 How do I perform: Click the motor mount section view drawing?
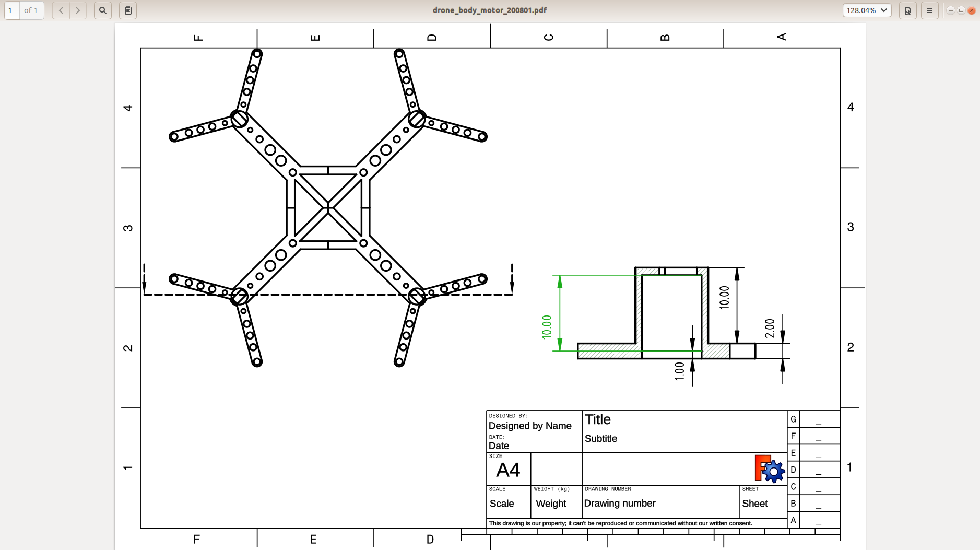coord(666,313)
